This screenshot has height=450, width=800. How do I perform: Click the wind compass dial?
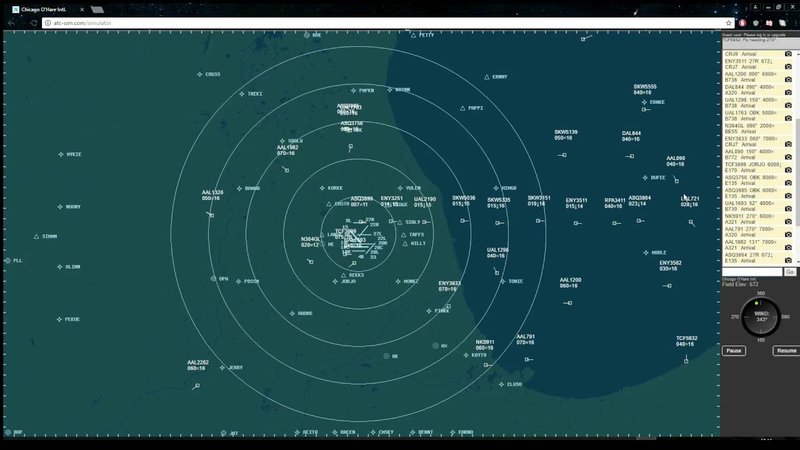point(761,317)
